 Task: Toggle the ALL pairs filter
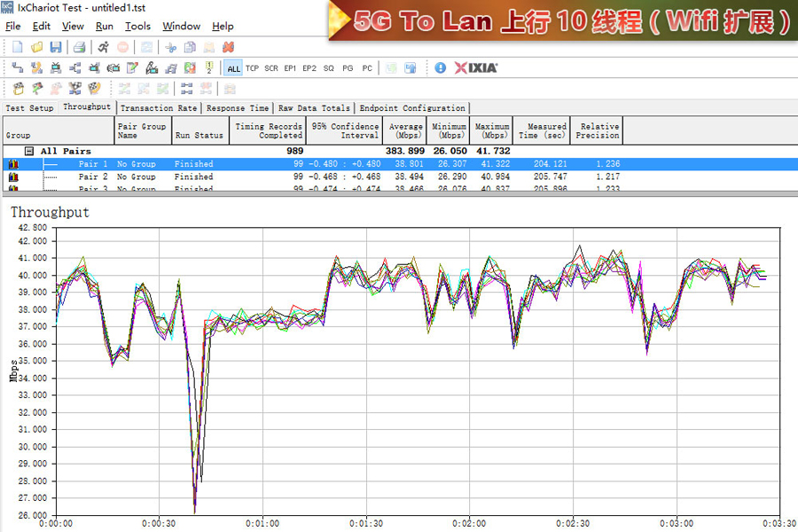tap(233, 68)
